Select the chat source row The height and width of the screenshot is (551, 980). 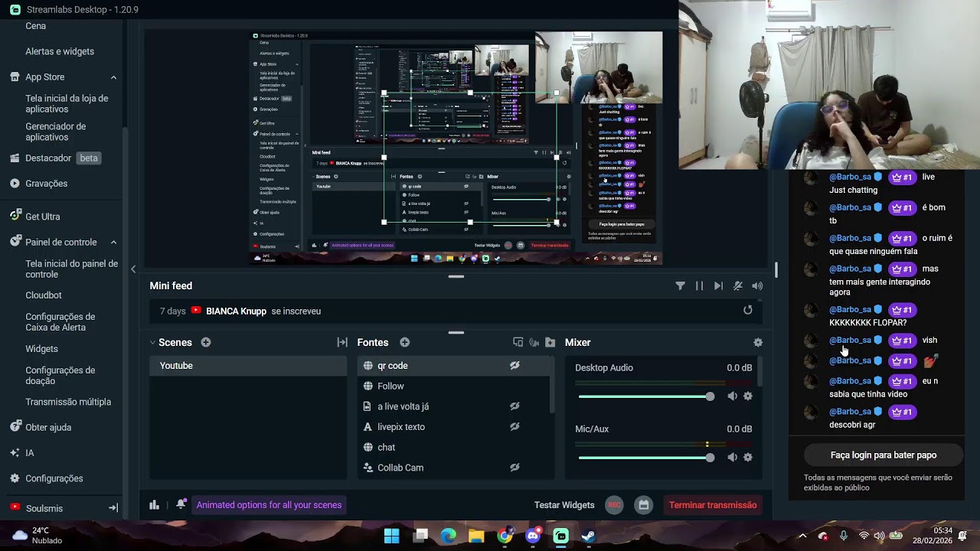pyautogui.click(x=452, y=448)
